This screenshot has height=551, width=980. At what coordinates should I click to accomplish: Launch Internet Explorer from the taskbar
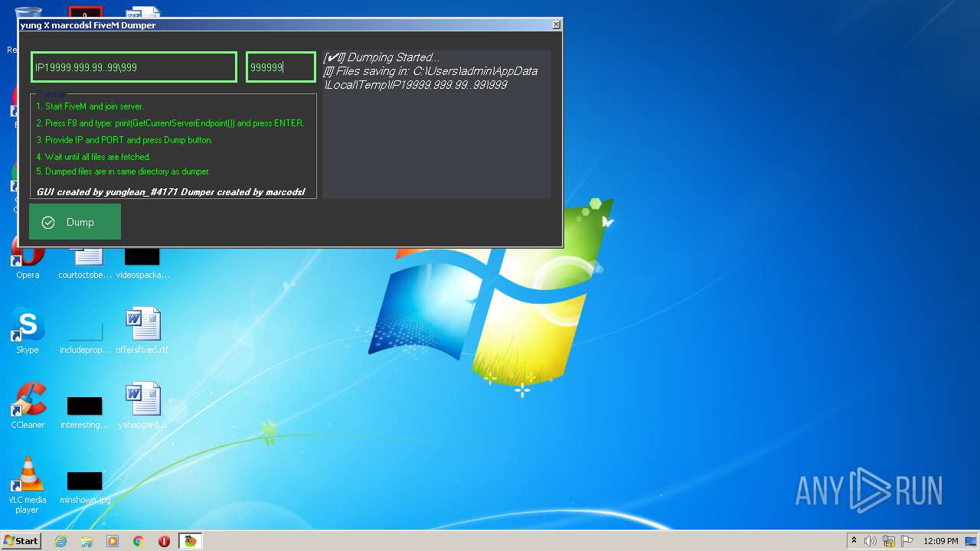click(x=61, y=541)
